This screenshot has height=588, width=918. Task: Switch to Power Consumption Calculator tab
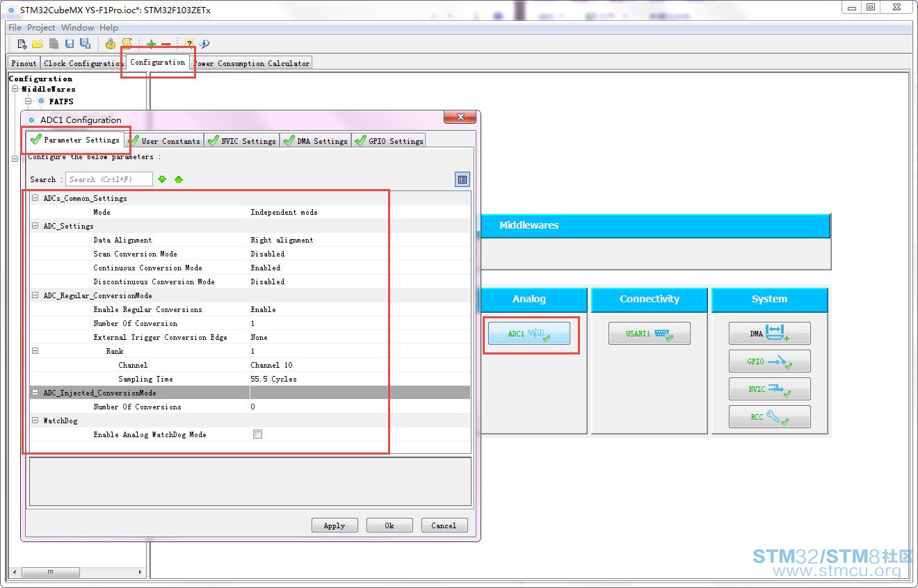point(251,63)
